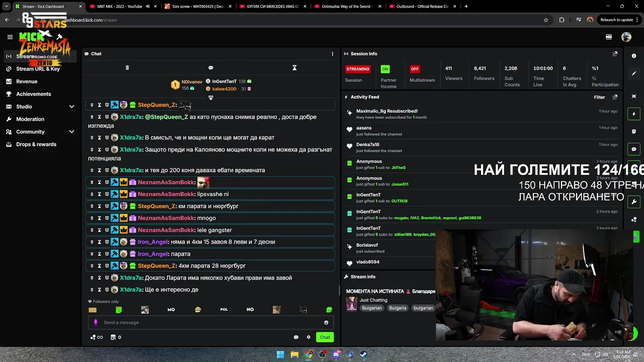Open the Revenue section in sidebar

click(x=27, y=81)
